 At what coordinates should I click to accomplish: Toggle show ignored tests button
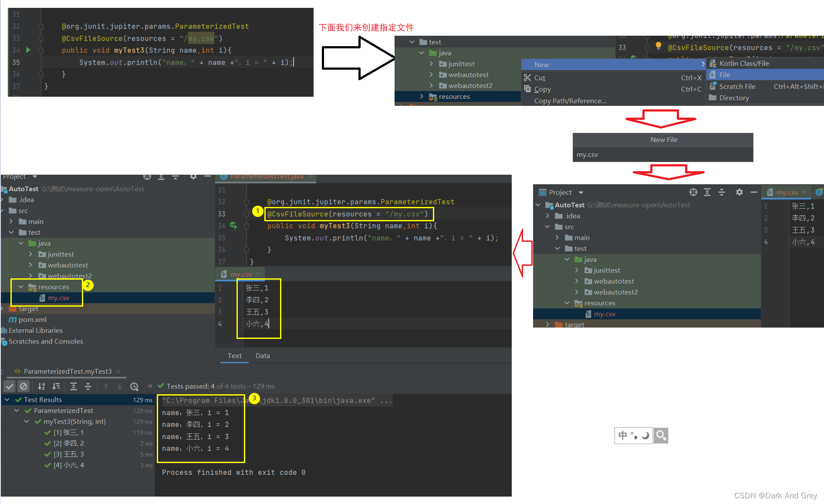(24, 386)
